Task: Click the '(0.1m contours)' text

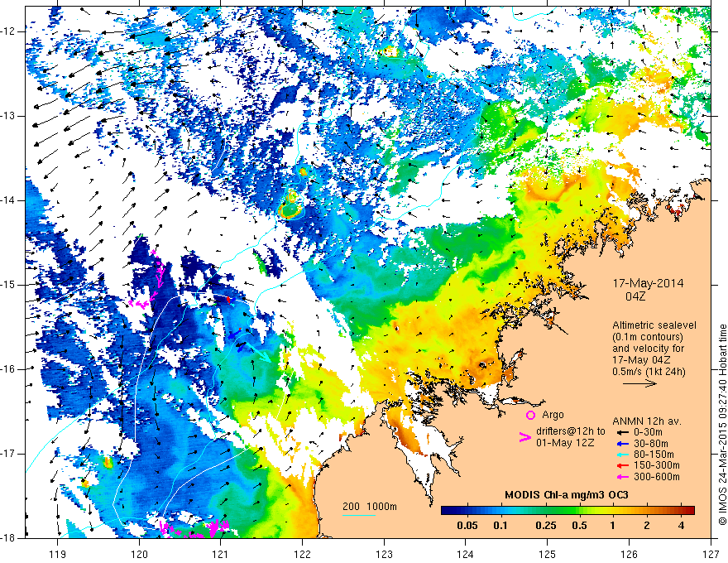Action: click(x=648, y=337)
